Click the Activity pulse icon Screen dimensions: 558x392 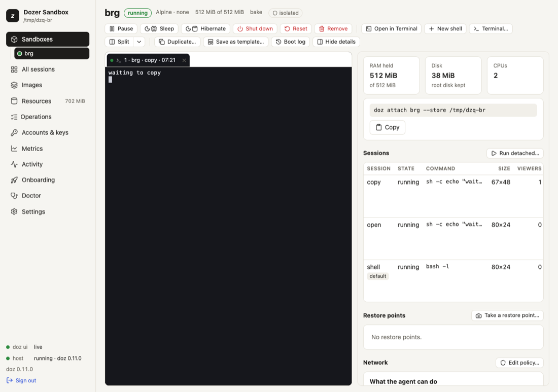coord(14,164)
